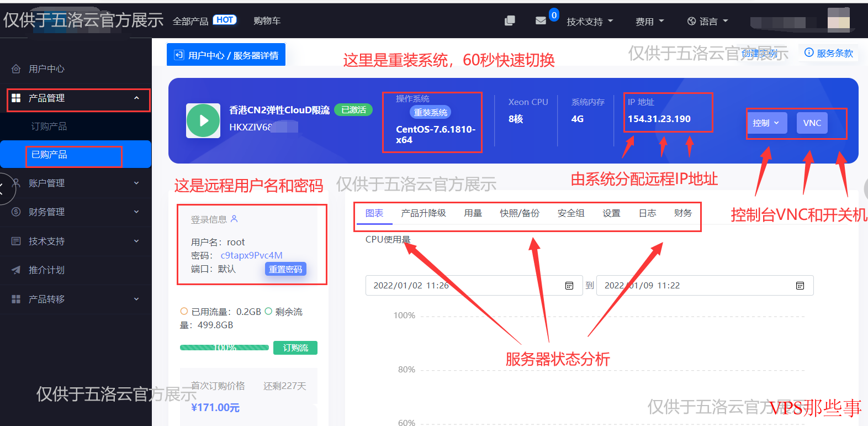Switch to the 设置 tab
Viewport: 868px width, 426px height.
611,213
